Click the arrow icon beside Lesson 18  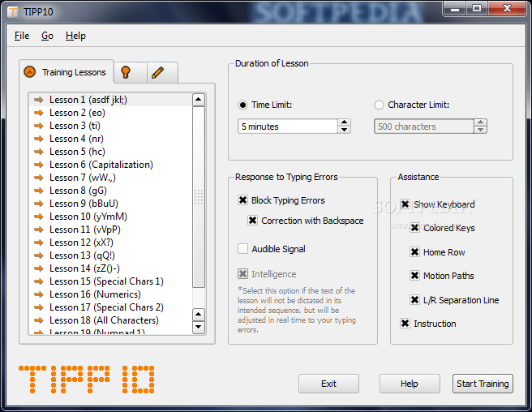click(39, 320)
